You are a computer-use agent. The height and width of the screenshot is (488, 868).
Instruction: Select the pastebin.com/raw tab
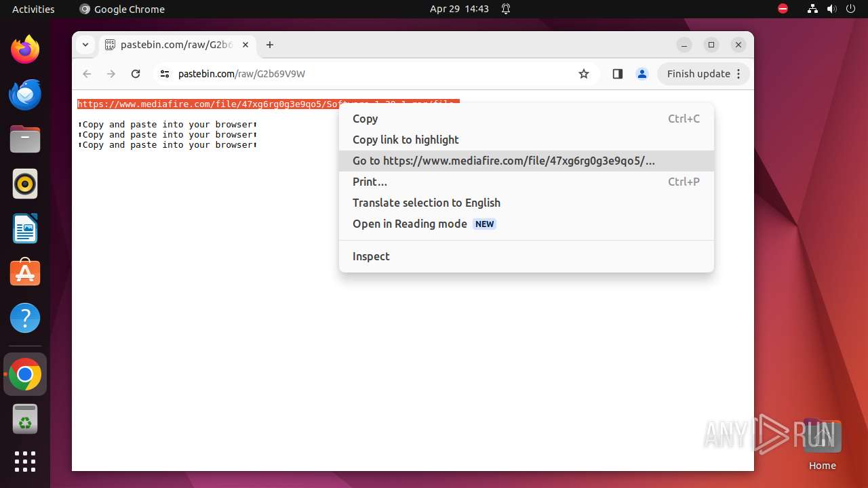[178, 45]
